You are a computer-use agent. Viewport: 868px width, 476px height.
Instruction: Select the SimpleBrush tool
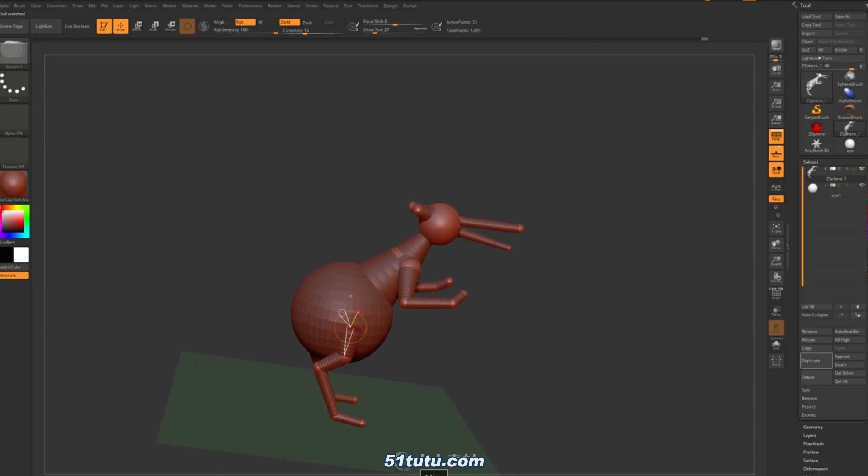coord(816,112)
